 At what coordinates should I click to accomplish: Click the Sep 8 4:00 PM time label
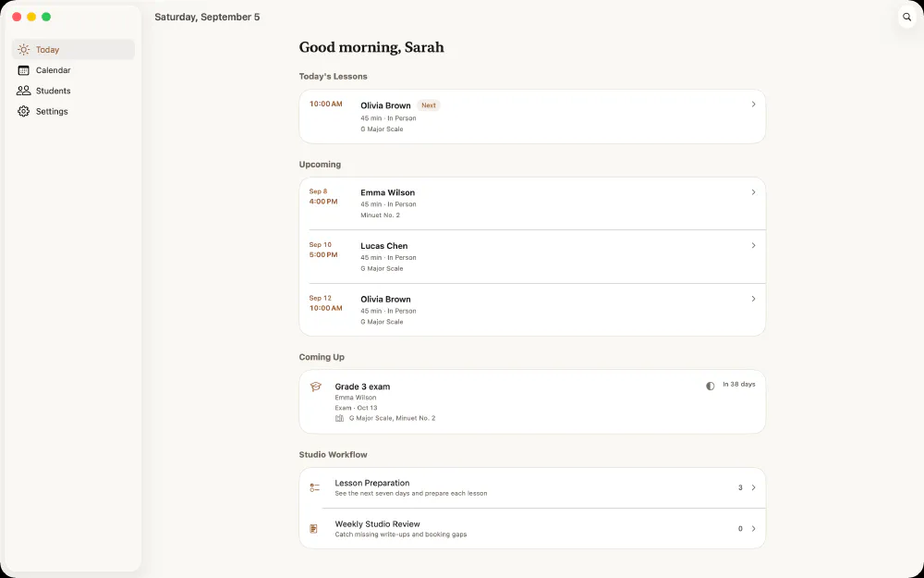point(323,196)
